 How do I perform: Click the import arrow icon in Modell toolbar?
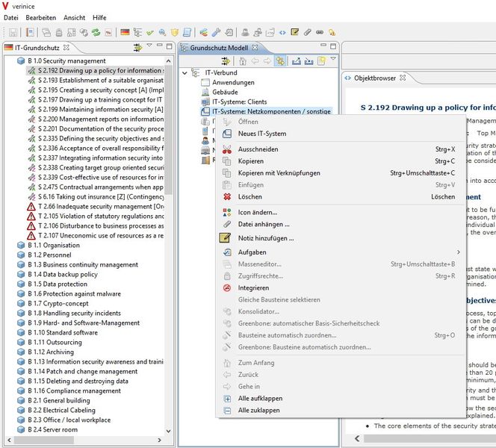309,60
